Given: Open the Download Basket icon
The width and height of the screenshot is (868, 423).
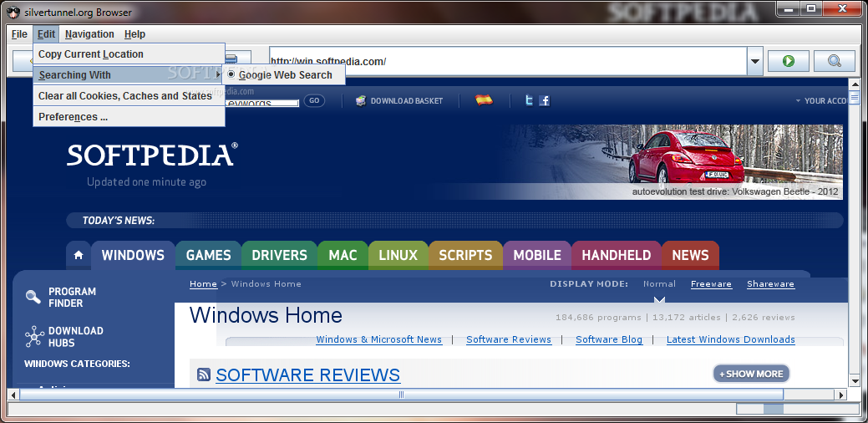Looking at the screenshot, I should [x=361, y=101].
